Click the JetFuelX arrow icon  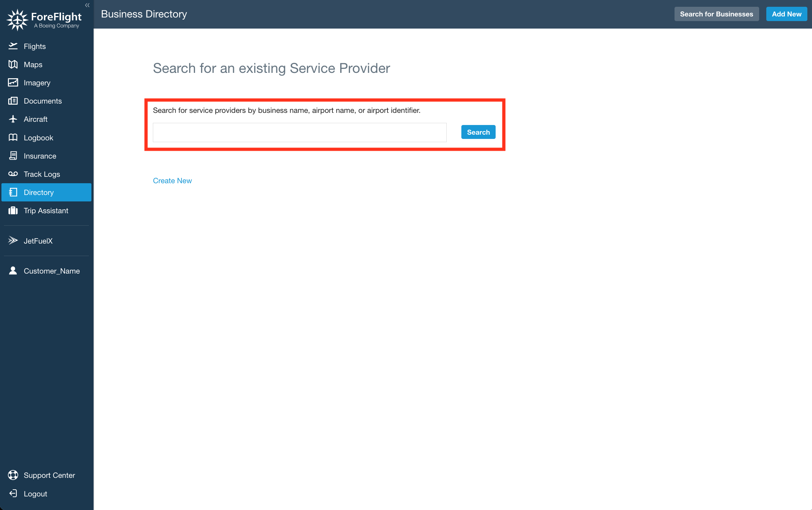point(13,241)
